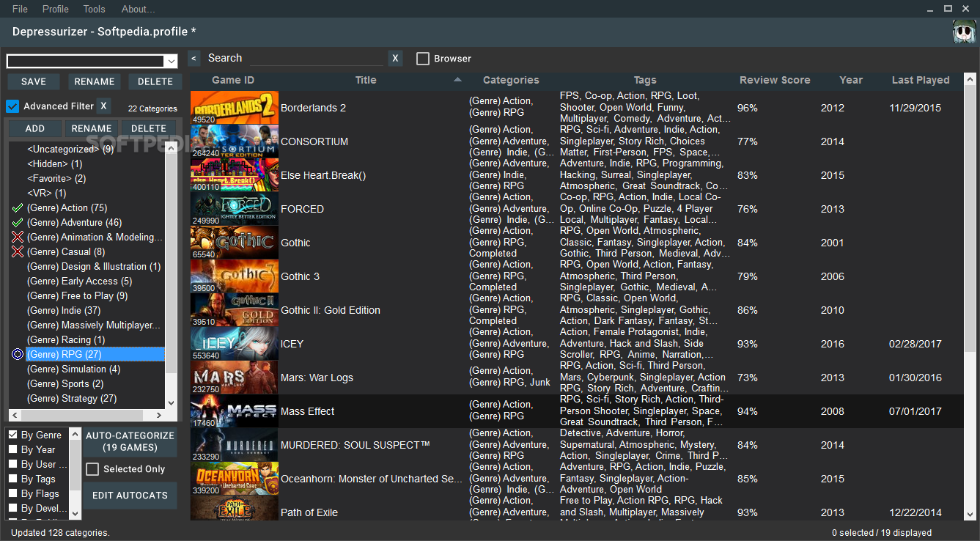Screen dimensions: 980x541
Task: Open the Profile menu
Action: [56, 9]
